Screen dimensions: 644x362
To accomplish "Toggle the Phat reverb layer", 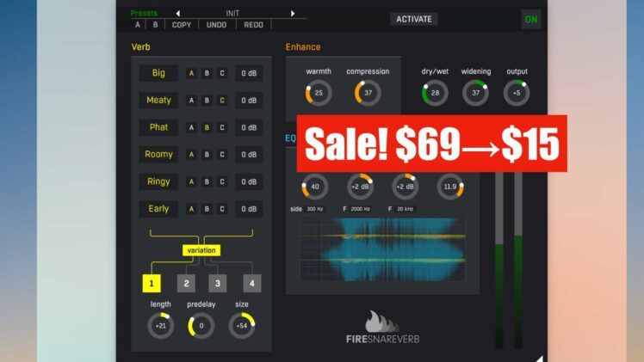I will (158, 127).
